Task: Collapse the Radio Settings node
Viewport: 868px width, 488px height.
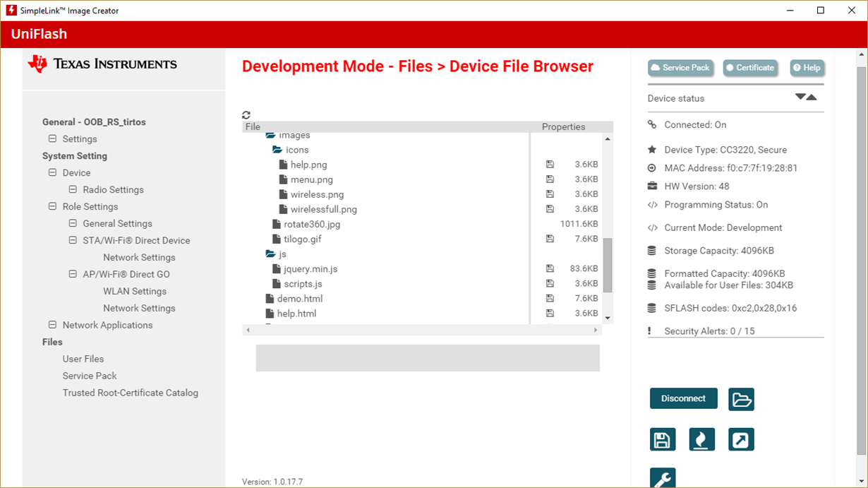Action: [73, 189]
